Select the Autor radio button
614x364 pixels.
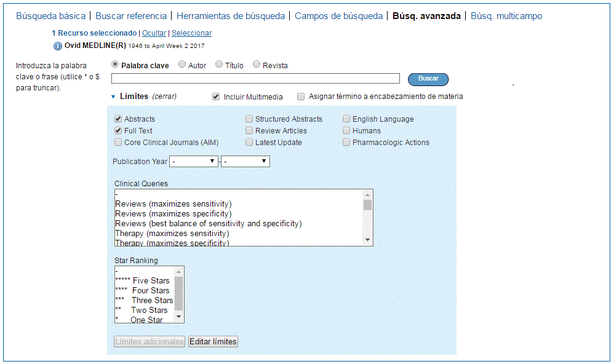[x=182, y=64]
